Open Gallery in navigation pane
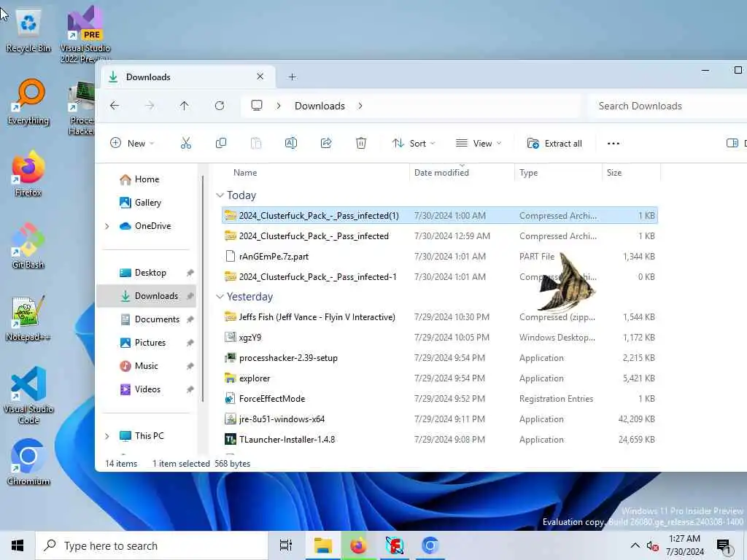747x560 pixels. pyautogui.click(x=147, y=203)
